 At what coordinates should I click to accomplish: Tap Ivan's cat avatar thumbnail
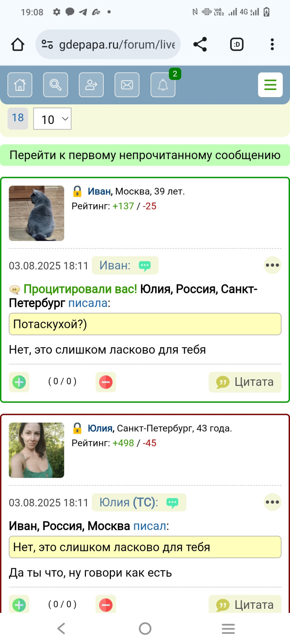coord(37,213)
